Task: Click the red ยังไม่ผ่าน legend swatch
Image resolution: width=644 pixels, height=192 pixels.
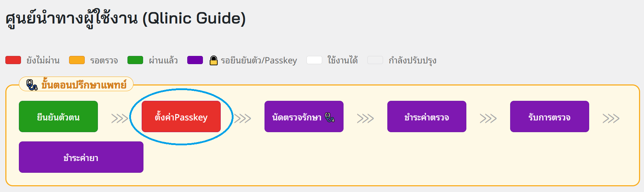Action: pos(13,60)
